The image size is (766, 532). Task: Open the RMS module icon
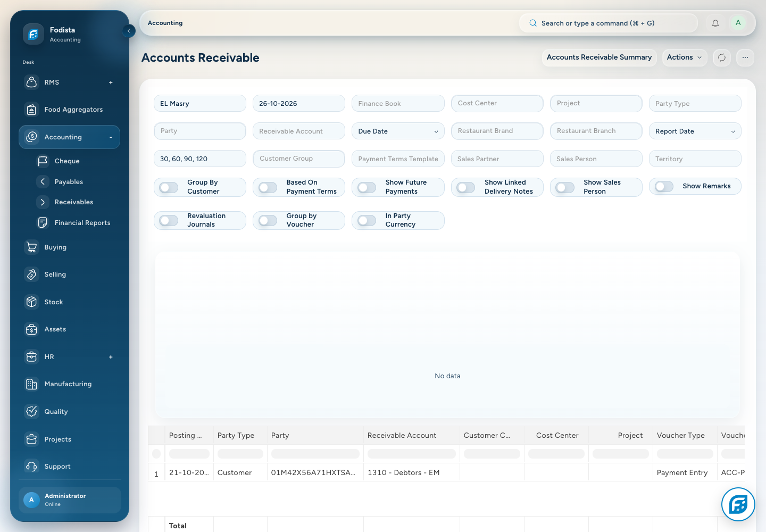coord(32,82)
